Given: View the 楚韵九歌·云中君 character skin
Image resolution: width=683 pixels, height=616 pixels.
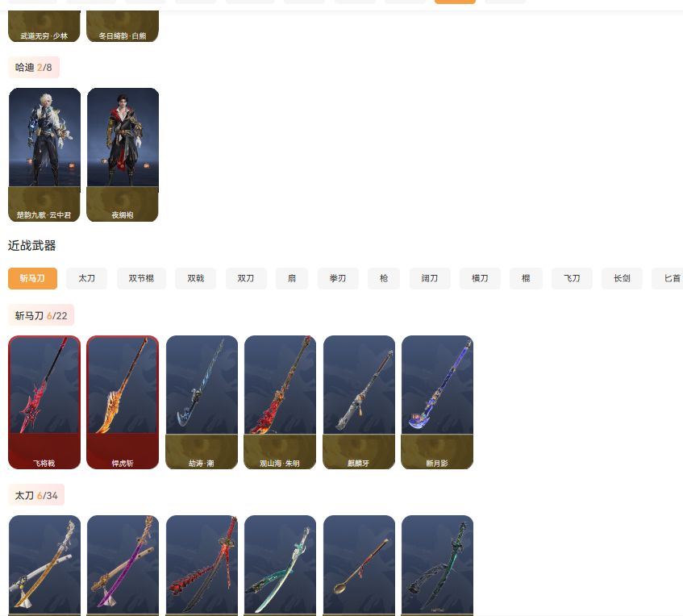Looking at the screenshot, I should (44, 155).
